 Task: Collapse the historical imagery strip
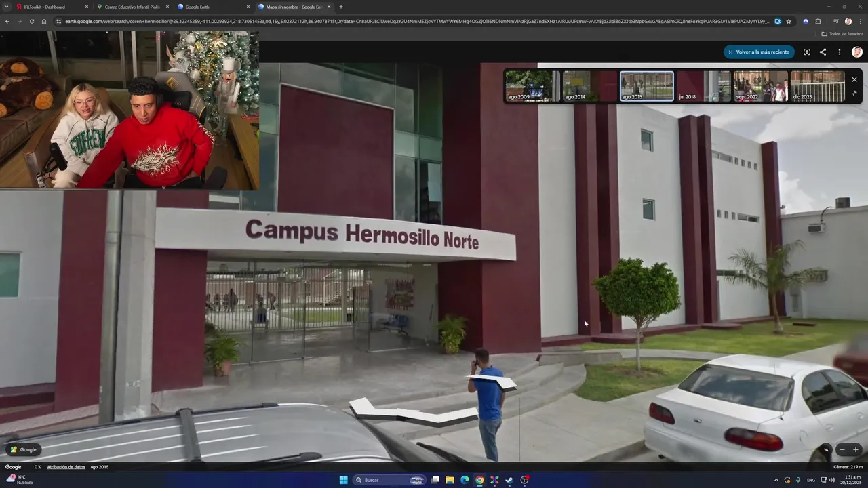pyautogui.click(x=854, y=94)
